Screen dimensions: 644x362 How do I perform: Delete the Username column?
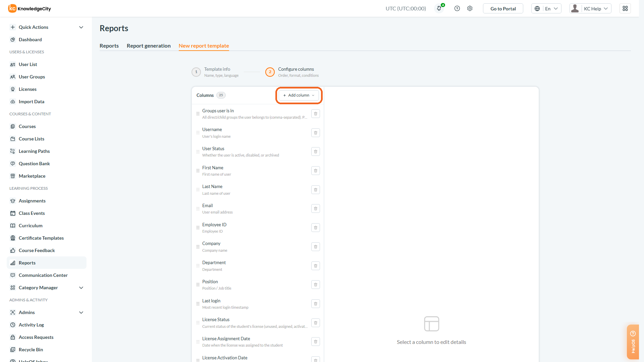315,133
